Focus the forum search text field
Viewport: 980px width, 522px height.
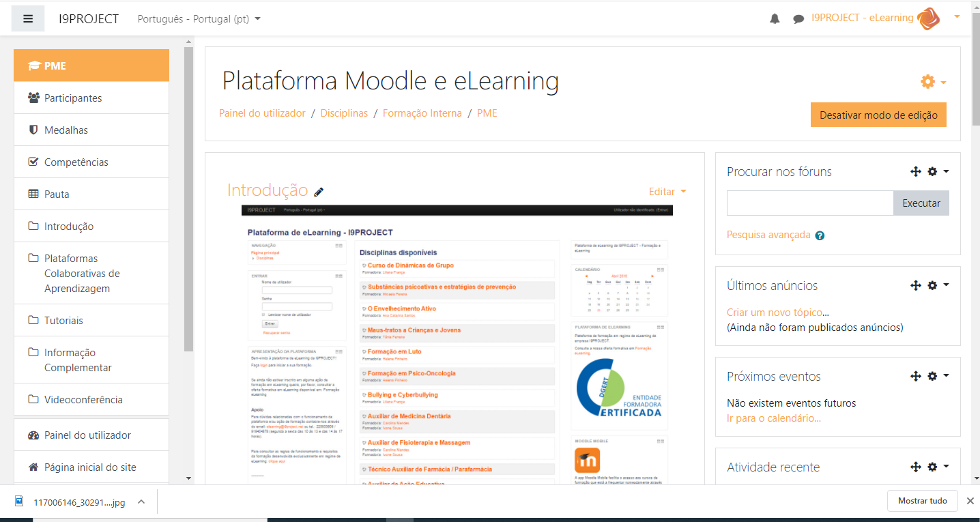810,203
